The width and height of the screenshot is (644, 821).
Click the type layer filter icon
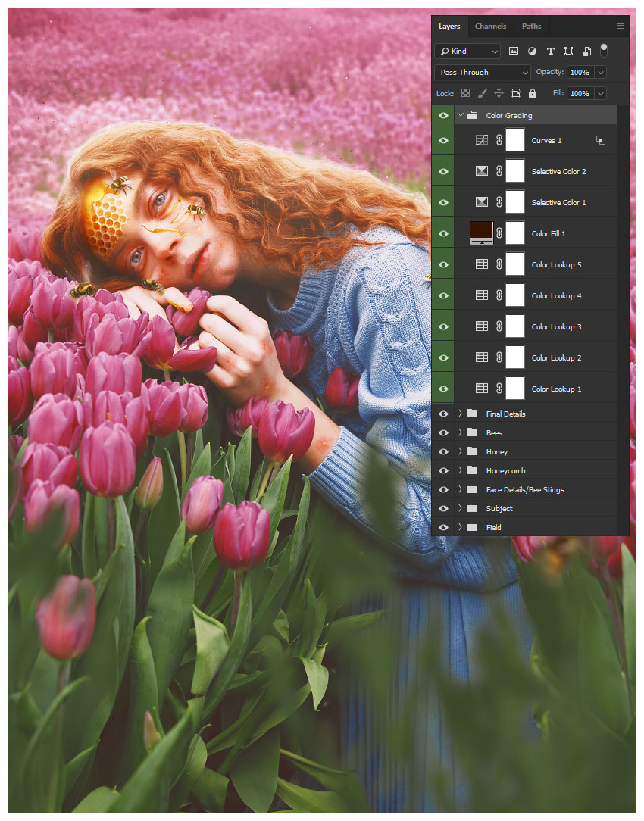[550, 51]
